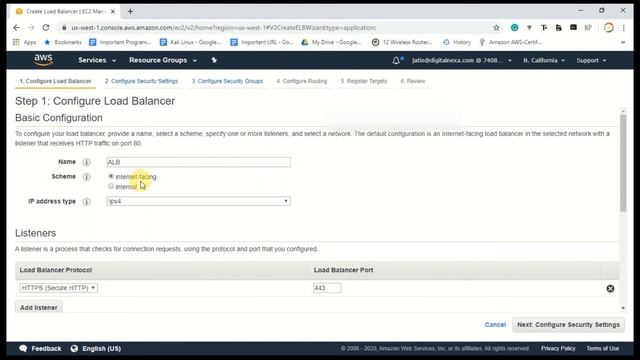Screen dimensions: 640x360
Task: Open the Terms of Use link
Action: click(602, 349)
